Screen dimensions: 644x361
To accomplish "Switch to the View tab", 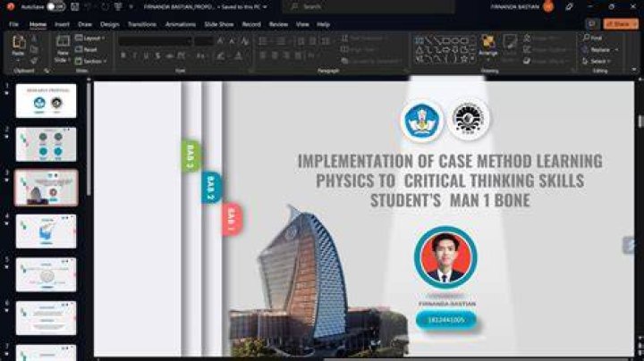I will (302, 25).
